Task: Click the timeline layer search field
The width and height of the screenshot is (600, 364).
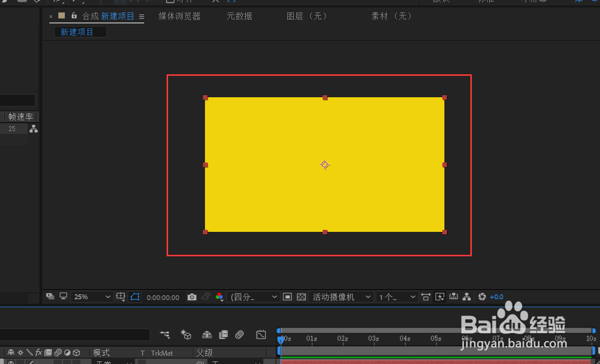Action: click(75, 335)
